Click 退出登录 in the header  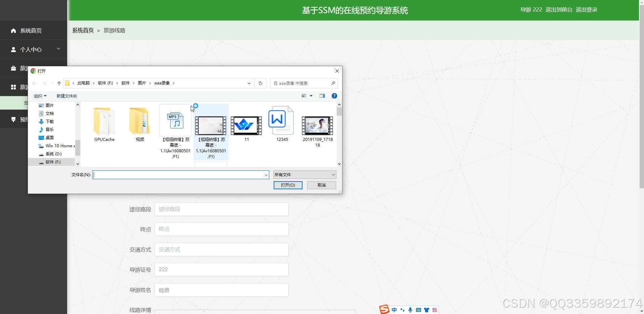[586, 10]
